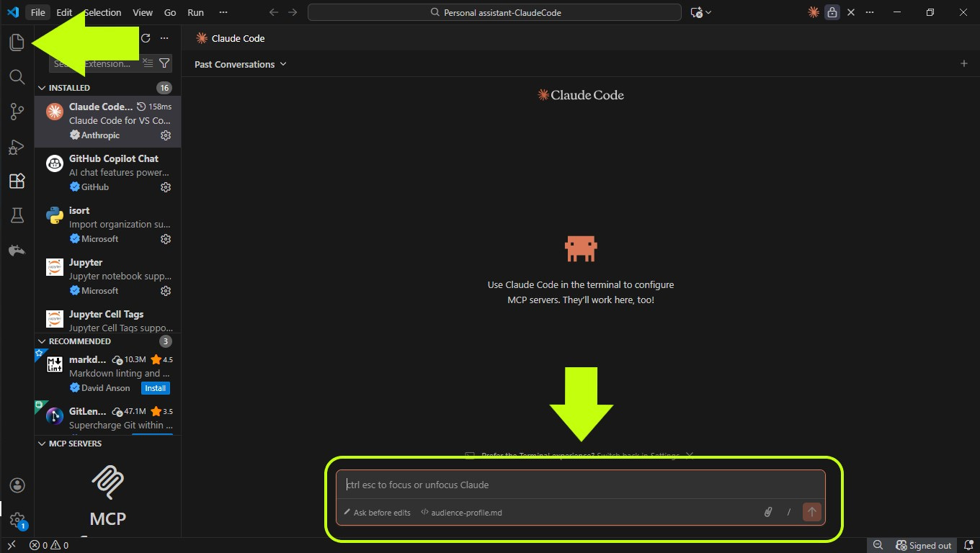The width and height of the screenshot is (980, 553).
Task: Select the Claude Code editor tab
Action: pyautogui.click(x=230, y=38)
